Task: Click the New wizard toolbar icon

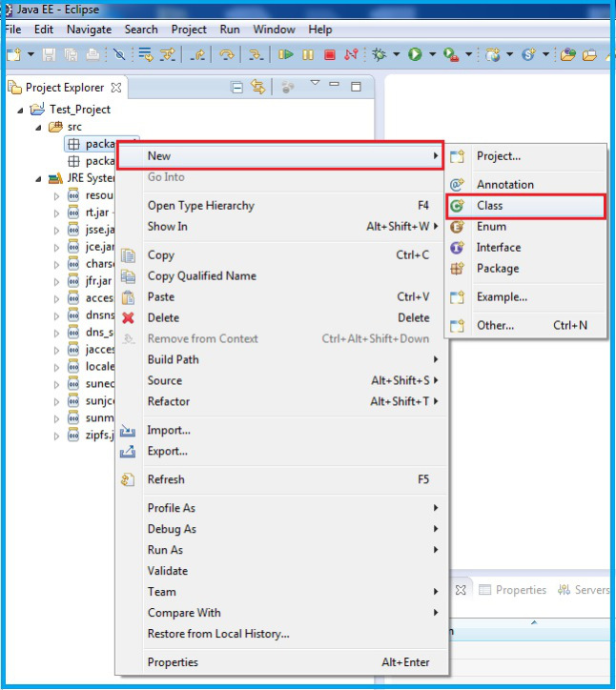Action: 13,54
